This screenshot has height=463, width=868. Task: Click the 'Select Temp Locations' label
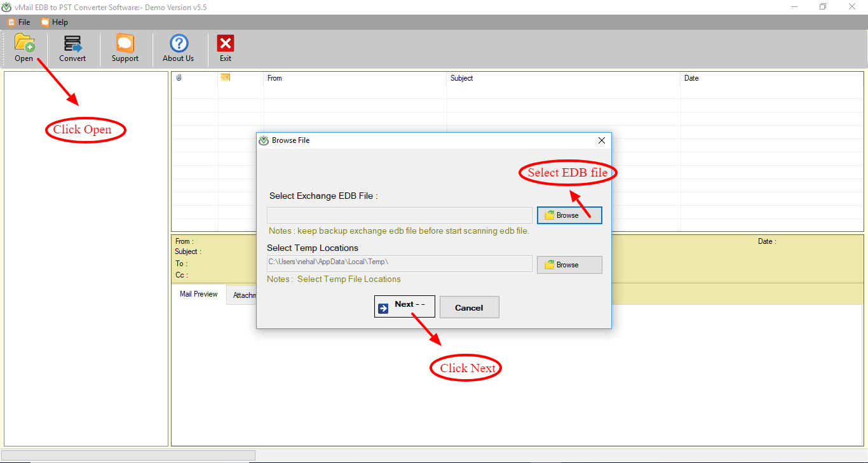pyautogui.click(x=313, y=248)
